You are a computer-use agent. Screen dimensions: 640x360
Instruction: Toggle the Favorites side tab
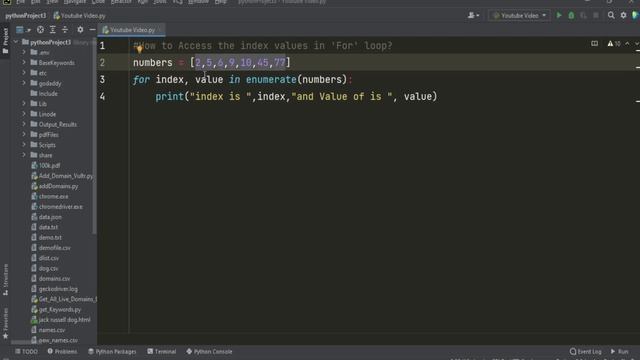5,324
